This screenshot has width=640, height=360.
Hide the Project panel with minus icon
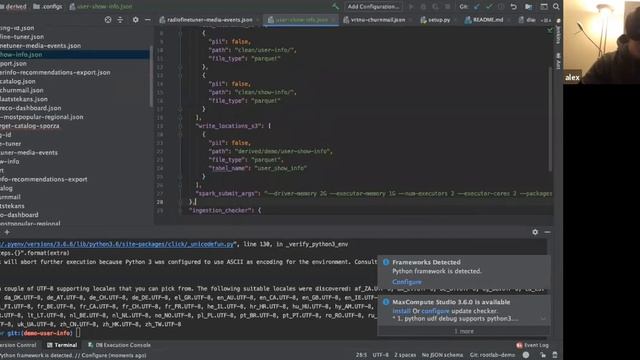tap(147, 20)
